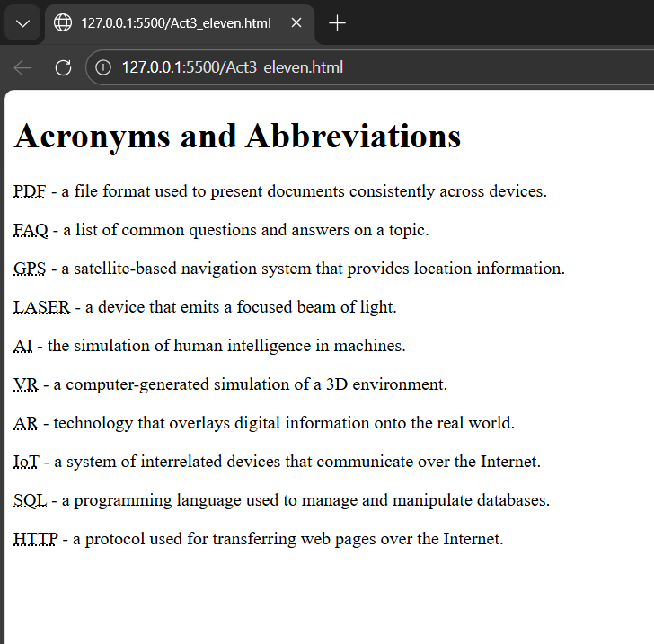654x644 pixels.
Task: Click the SQL abbreviation
Action: pyautogui.click(x=30, y=500)
